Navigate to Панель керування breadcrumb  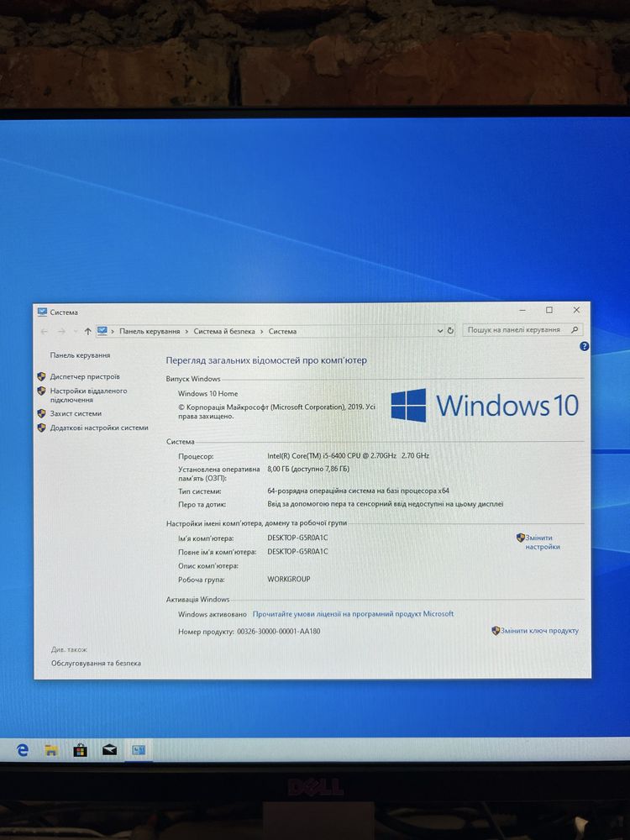pyautogui.click(x=150, y=332)
